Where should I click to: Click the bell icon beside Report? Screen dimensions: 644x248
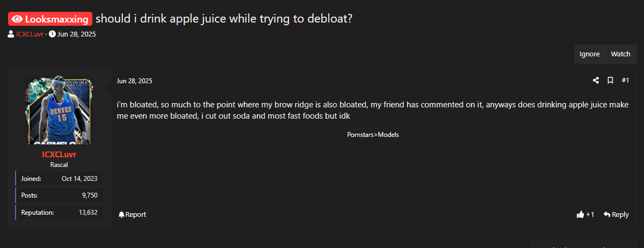click(121, 214)
